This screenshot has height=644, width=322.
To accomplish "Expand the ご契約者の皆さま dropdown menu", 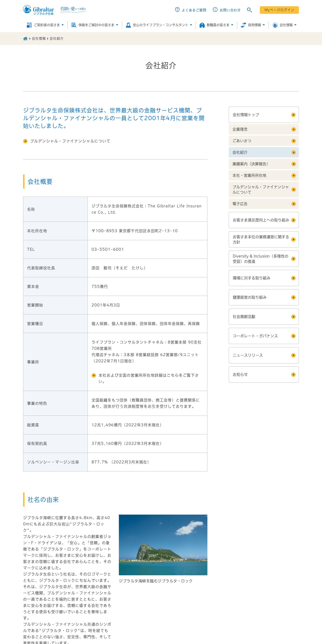I will coord(45,25).
